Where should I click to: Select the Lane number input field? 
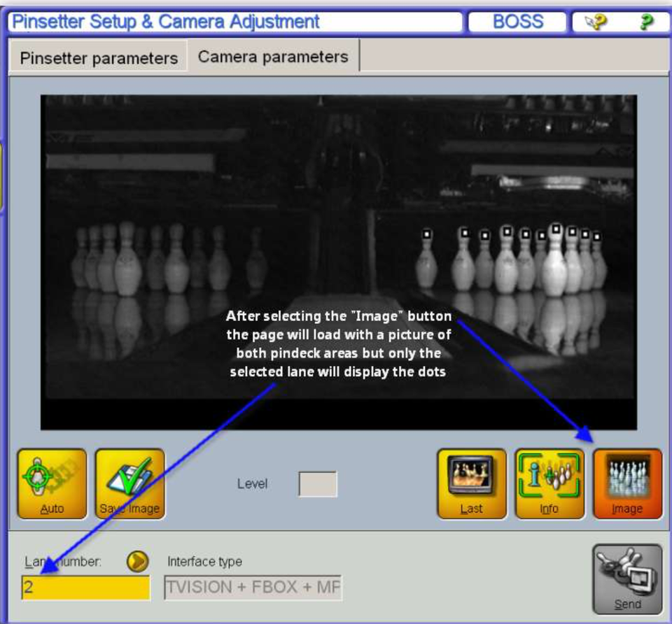point(86,587)
